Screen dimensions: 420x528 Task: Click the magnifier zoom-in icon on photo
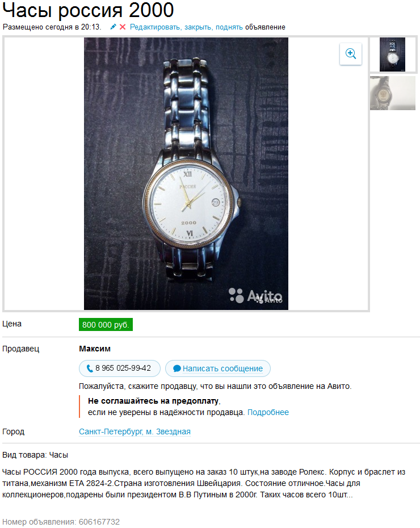point(351,54)
